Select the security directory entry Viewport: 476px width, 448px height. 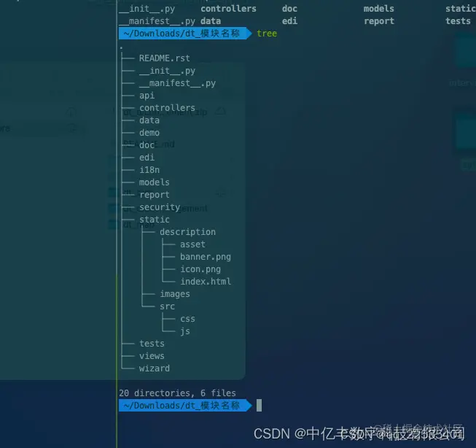coord(160,207)
